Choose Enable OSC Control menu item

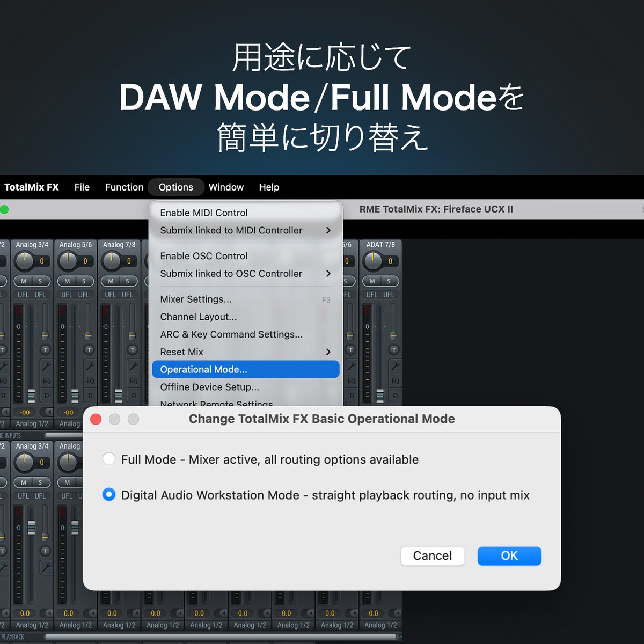(x=246, y=256)
